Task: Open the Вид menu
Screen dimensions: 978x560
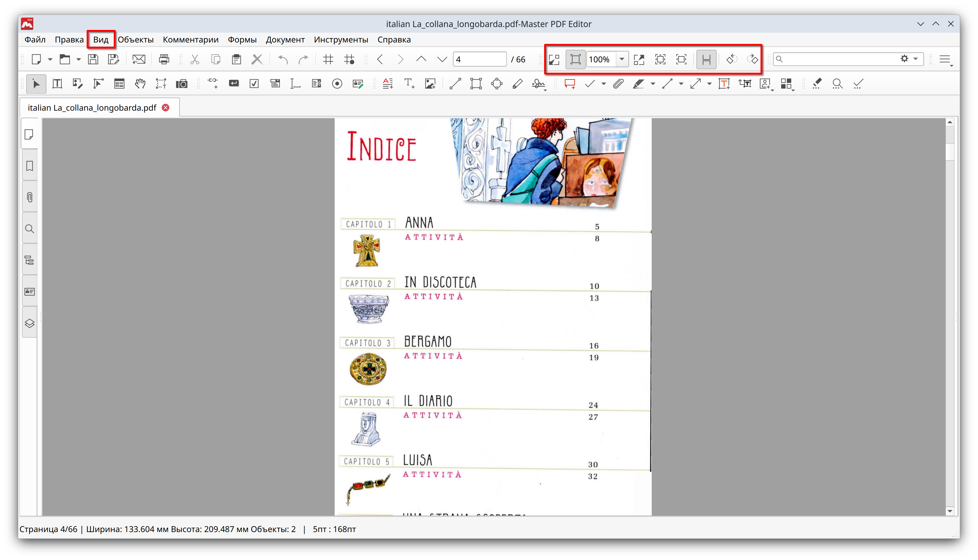Action: (101, 40)
